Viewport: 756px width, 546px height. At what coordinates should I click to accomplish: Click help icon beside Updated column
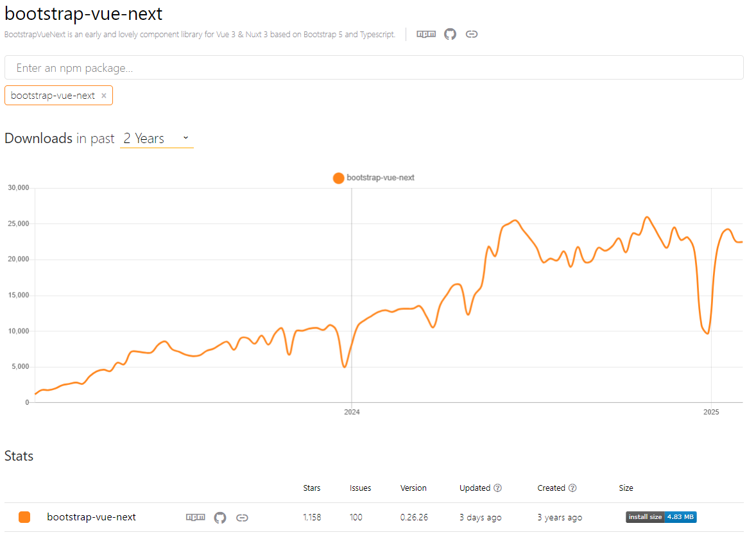498,488
